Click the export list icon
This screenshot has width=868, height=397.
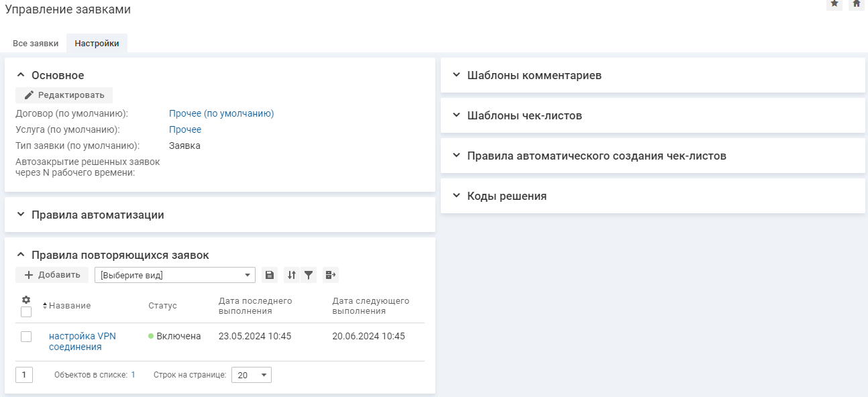pos(331,275)
